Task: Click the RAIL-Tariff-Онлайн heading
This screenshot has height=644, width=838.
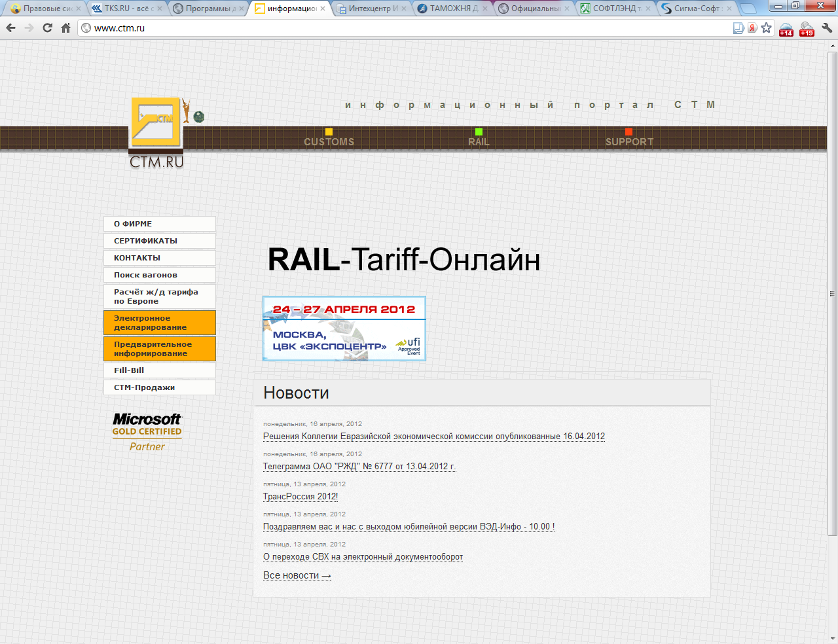Action: click(404, 260)
